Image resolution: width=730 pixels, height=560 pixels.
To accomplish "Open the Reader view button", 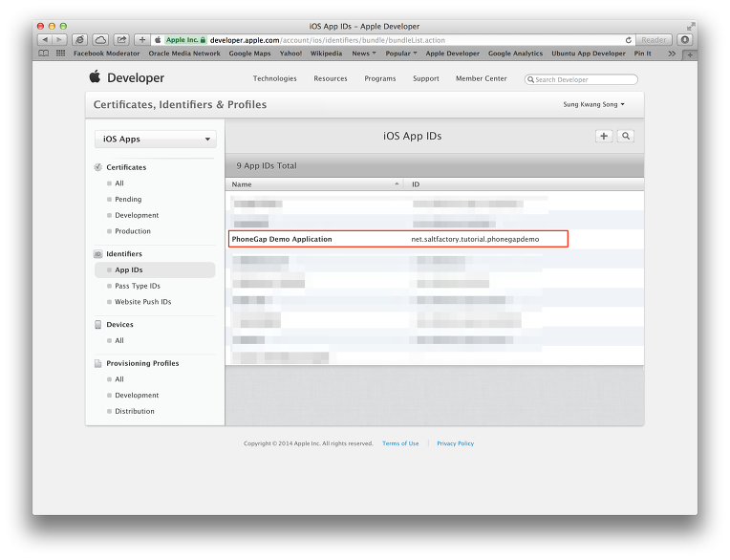I will tap(654, 40).
